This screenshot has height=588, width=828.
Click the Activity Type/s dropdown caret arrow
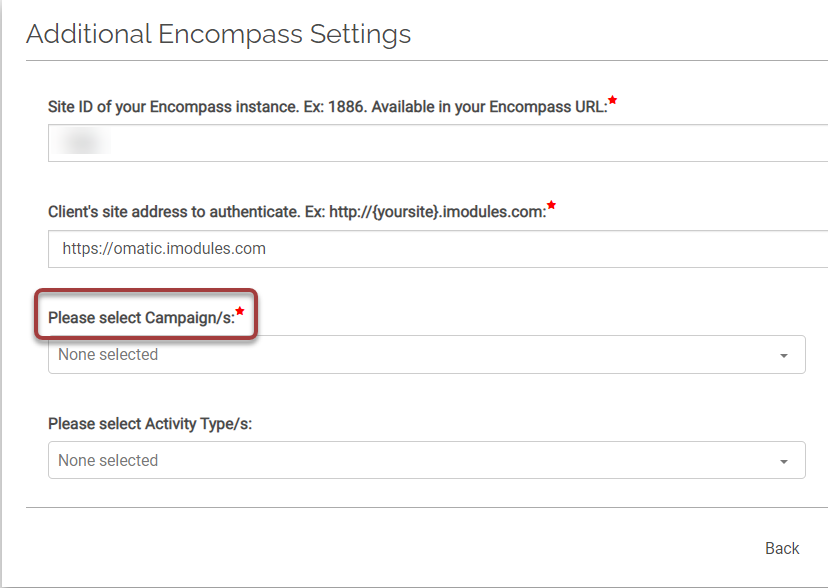784,462
